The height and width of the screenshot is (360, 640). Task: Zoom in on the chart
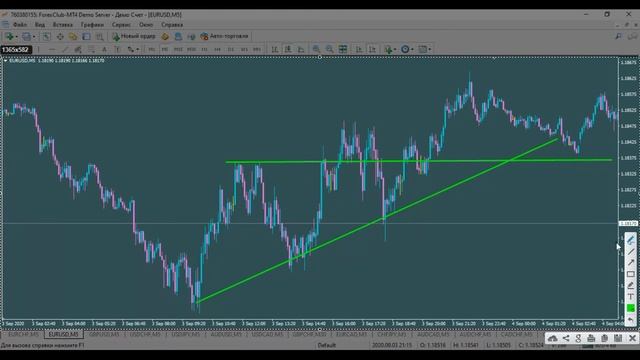point(316,49)
